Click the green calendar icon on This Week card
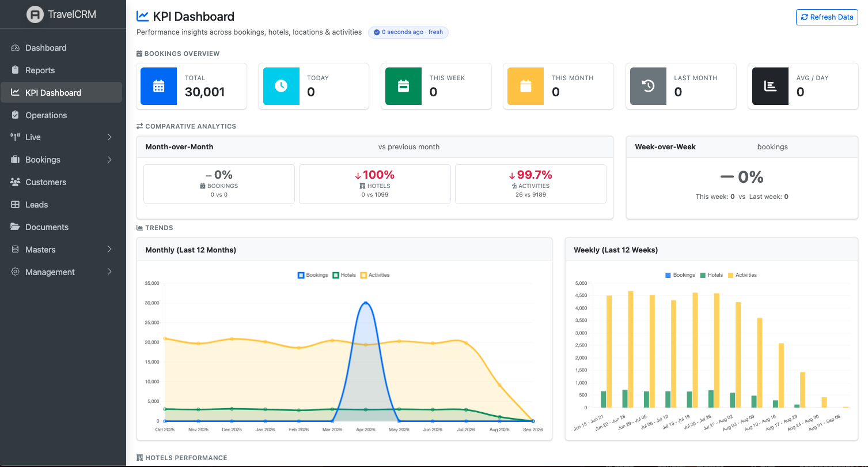The height and width of the screenshot is (467, 868). [x=403, y=86]
